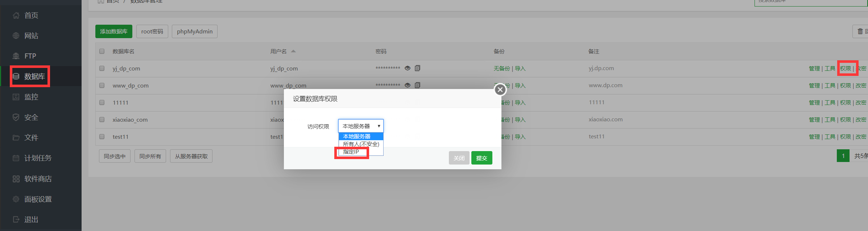The height and width of the screenshot is (231, 868).
Task: Click the green 提交 button
Action: pyautogui.click(x=481, y=158)
